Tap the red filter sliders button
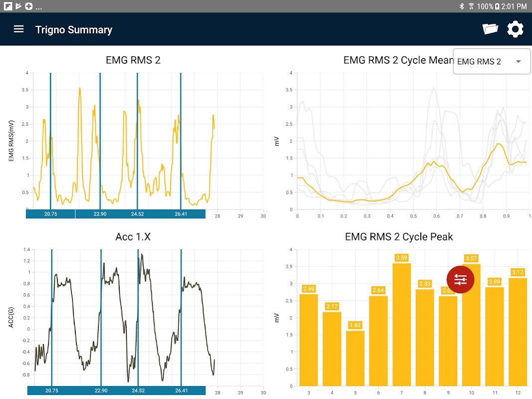 460,280
